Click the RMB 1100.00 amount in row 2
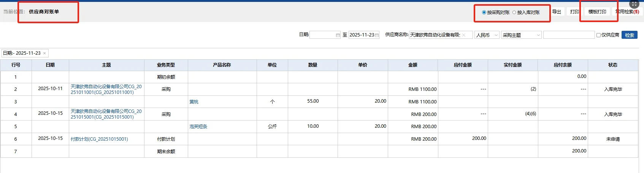Viewport: 644px width, 173px height. pyautogui.click(x=422, y=89)
